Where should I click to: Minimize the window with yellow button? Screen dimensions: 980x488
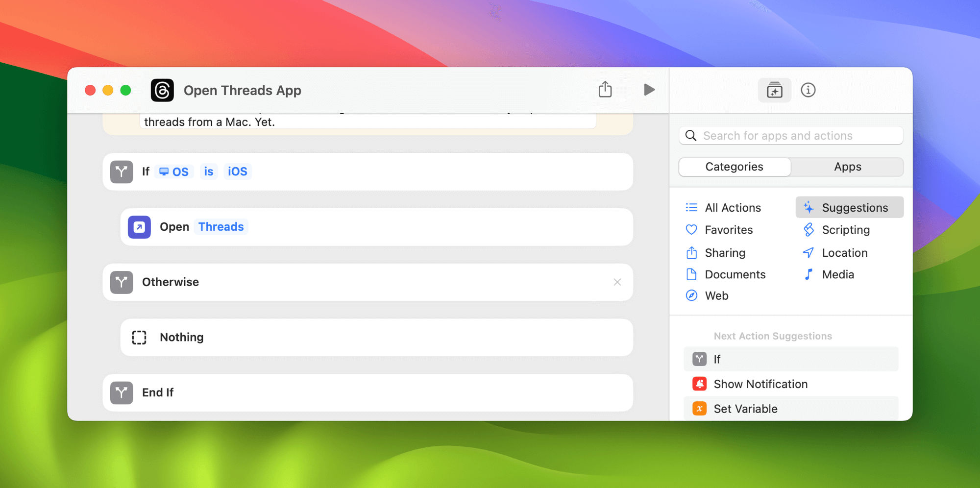(108, 90)
